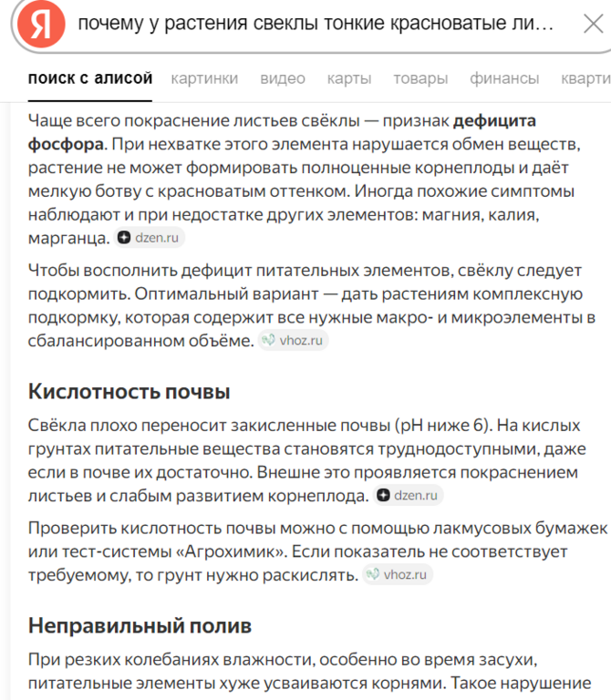
Task: Open vhoz.ru source after the complex fertilizer paragraph
Action: click(292, 340)
